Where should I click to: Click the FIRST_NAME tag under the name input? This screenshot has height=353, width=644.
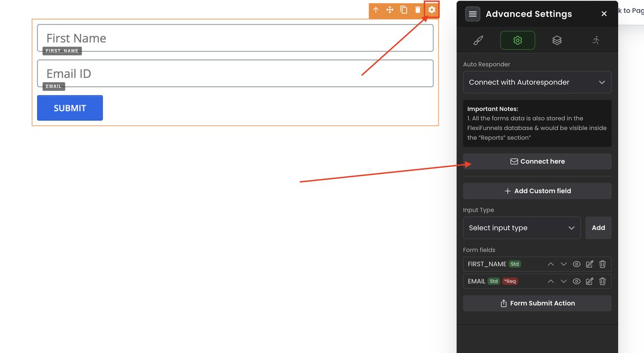62,51
